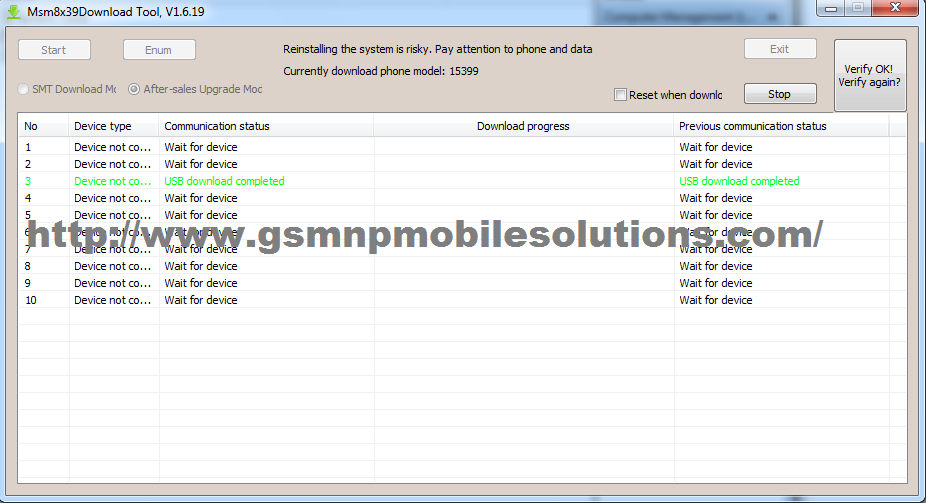Click the Download progress column header
This screenshot has width=926, height=503.
(x=523, y=126)
